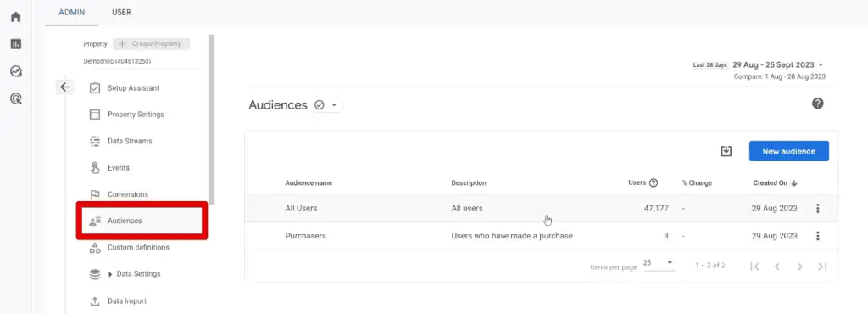Download audiences list icon
This screenshot has width=868, height=314.
click(726, 151)
